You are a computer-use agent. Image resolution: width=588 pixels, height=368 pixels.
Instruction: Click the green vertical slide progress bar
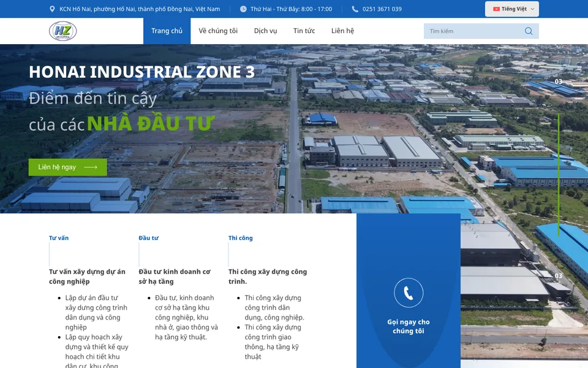coord(559,175)
